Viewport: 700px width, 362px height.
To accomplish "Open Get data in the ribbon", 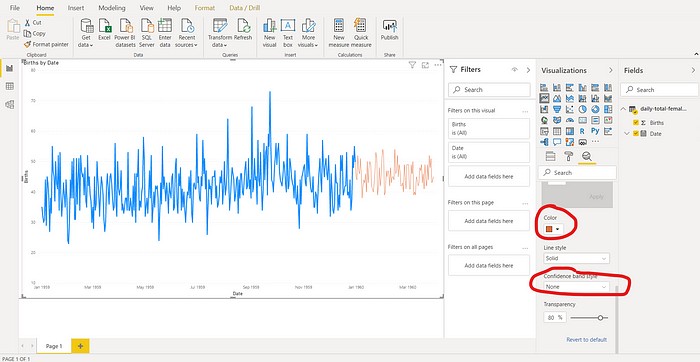I will tap(86, 33).
